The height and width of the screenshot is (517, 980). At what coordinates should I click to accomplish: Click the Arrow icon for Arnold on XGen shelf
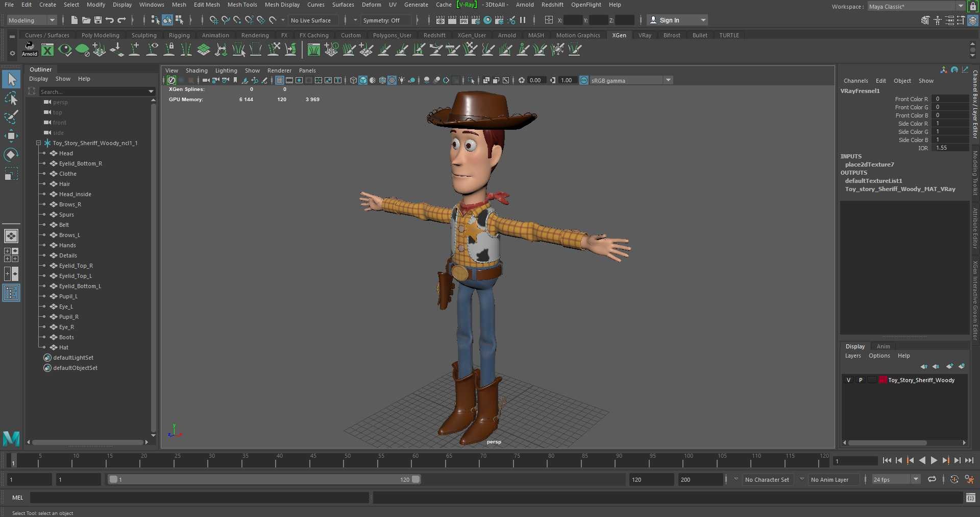click(30, 49)
